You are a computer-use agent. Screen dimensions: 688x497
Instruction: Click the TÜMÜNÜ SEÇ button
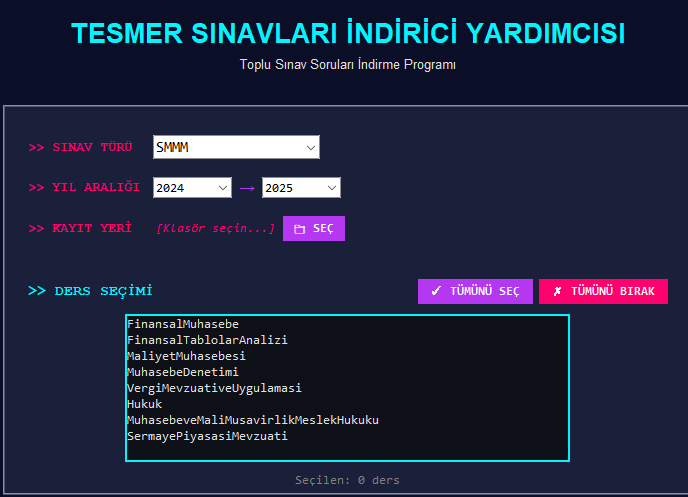click(x=475, y=291)
